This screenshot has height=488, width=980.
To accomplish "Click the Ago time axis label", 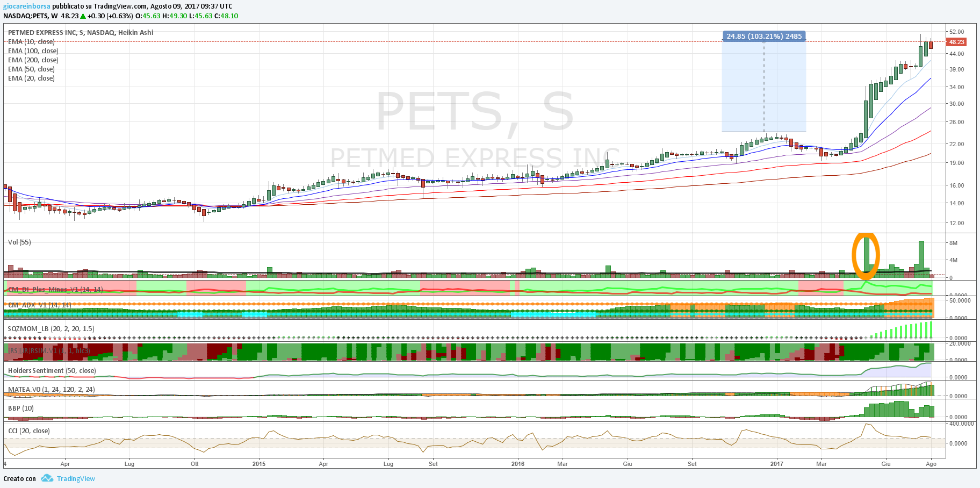I will click(x=931, y=464).
